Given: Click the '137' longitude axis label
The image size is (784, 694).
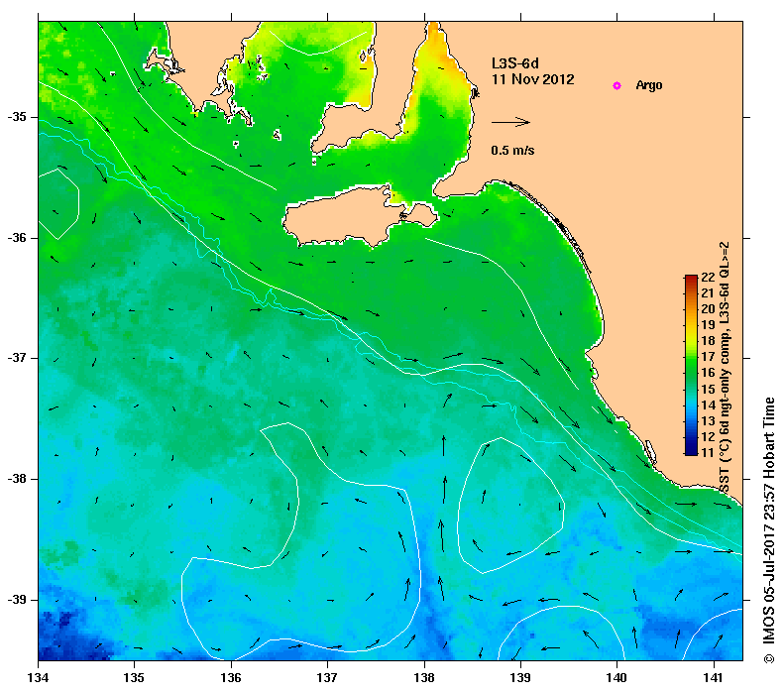Looking at the screenshot, I should point(327,678).
